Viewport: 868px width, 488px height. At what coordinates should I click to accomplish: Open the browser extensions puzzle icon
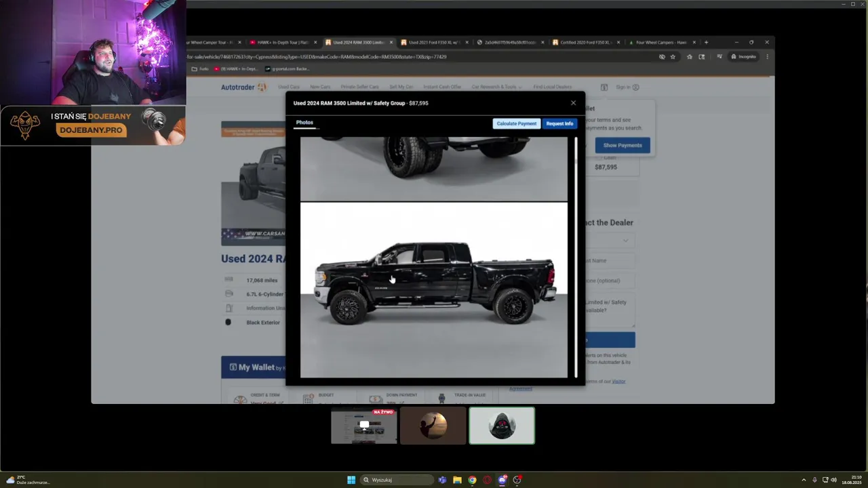[690, 57]
